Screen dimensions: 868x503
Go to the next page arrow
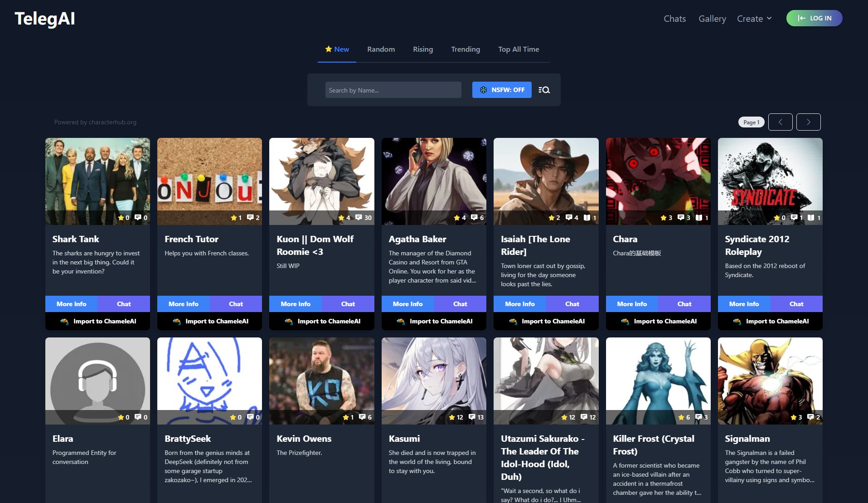pos(808,122)
